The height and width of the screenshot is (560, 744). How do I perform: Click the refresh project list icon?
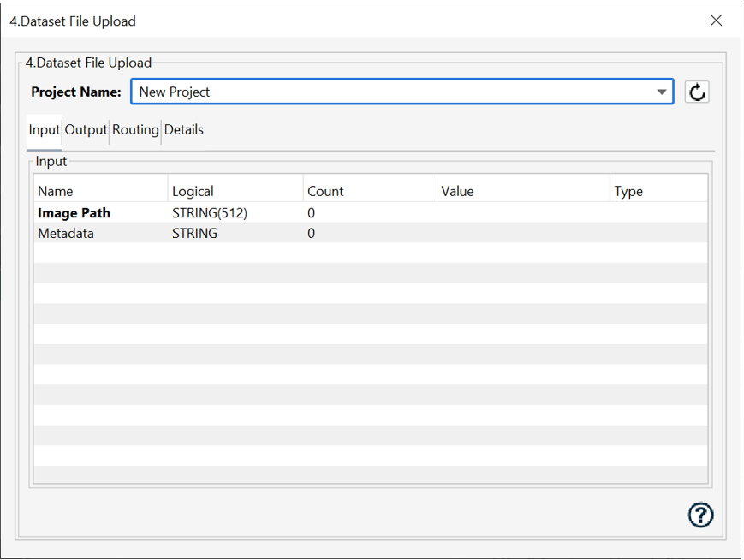[697, 92]
